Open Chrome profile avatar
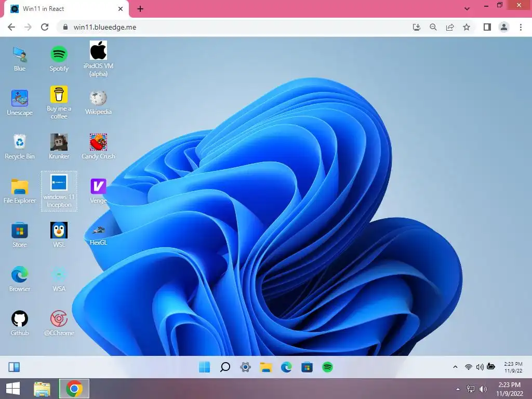The height and width of the screenshot is (399, 532). [504, 27]
